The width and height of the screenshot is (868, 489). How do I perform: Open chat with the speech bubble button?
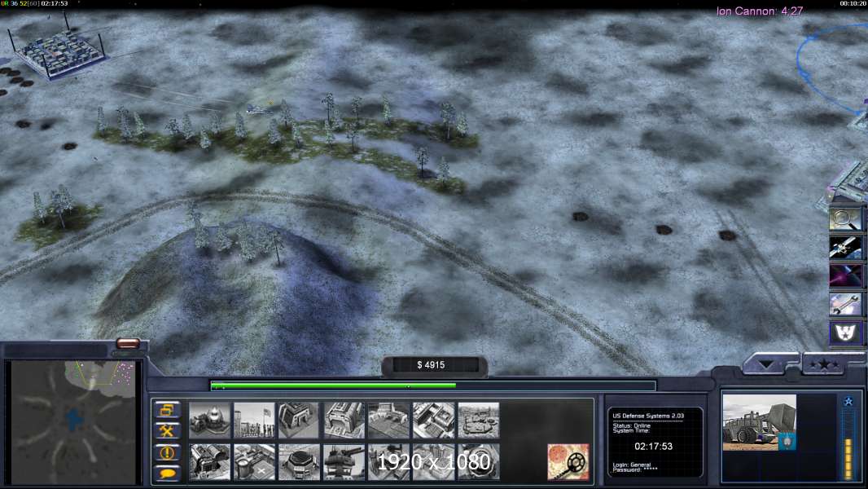tap(167, 474)
